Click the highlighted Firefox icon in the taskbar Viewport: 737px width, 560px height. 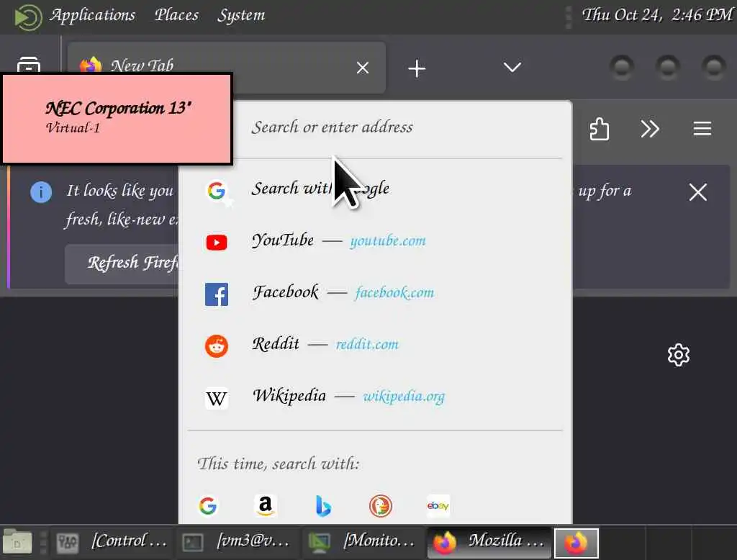577,543
